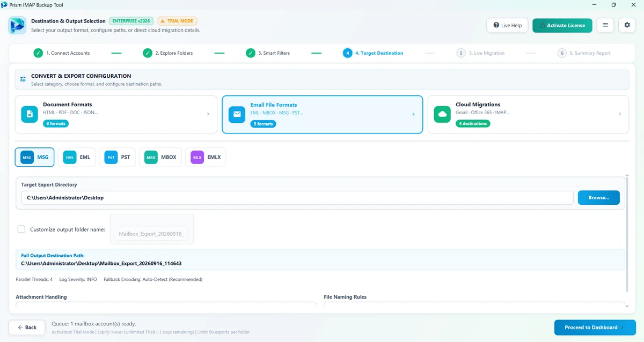Enable Customize output folder name checkbox
Viewport: 644px width, 342px height.
tap(21, 229)
